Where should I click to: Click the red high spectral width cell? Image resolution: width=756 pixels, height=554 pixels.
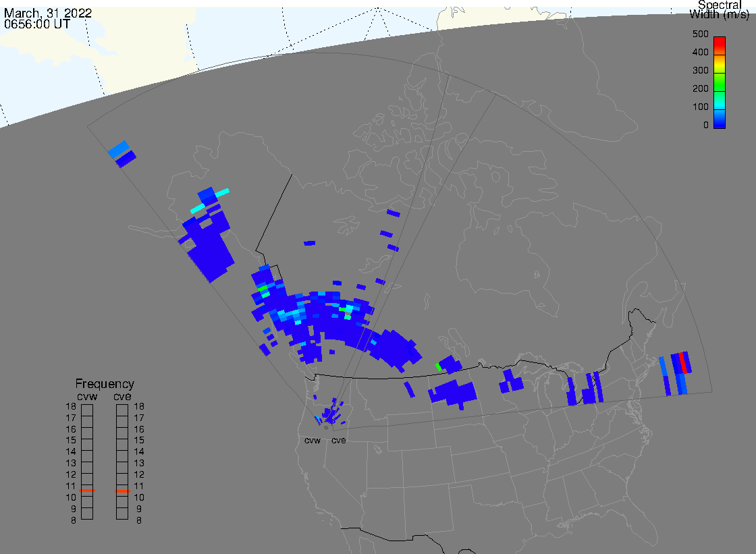pos(682,363)
